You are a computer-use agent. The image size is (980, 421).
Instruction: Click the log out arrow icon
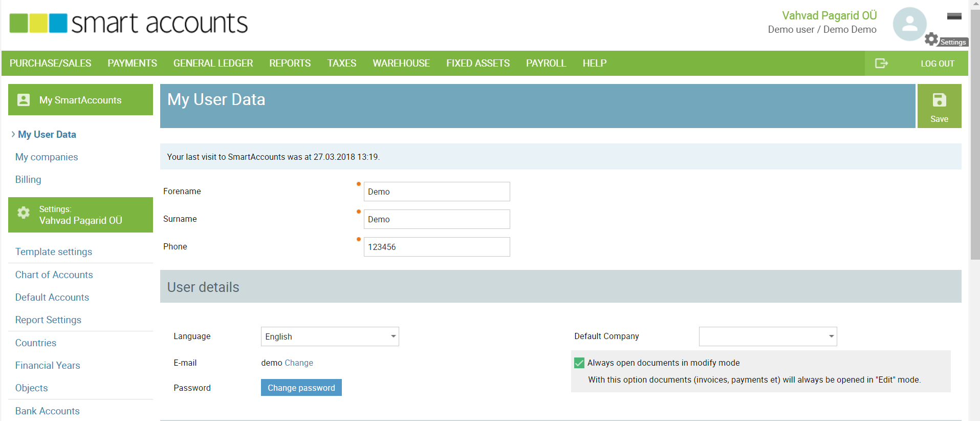881,63
